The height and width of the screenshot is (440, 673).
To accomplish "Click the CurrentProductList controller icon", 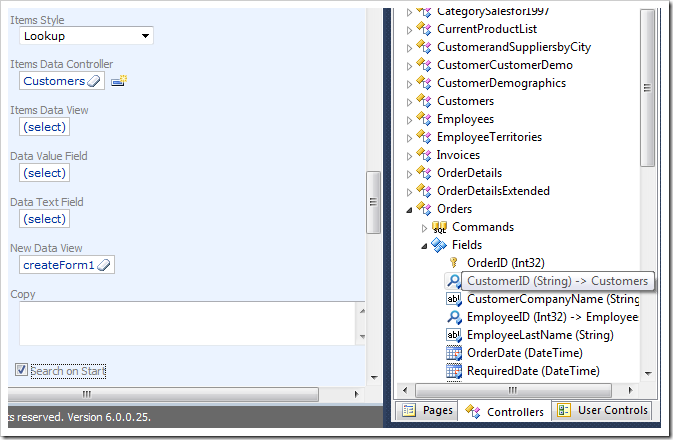I will [x=424, y=29].
